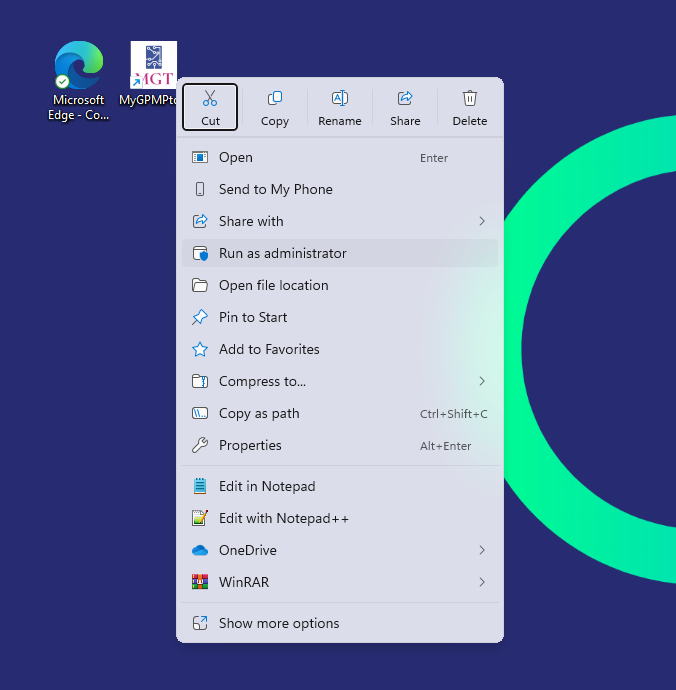Choose Run as administrator
676x690 pixels.
pyautogui.click(x=282, y=253)
